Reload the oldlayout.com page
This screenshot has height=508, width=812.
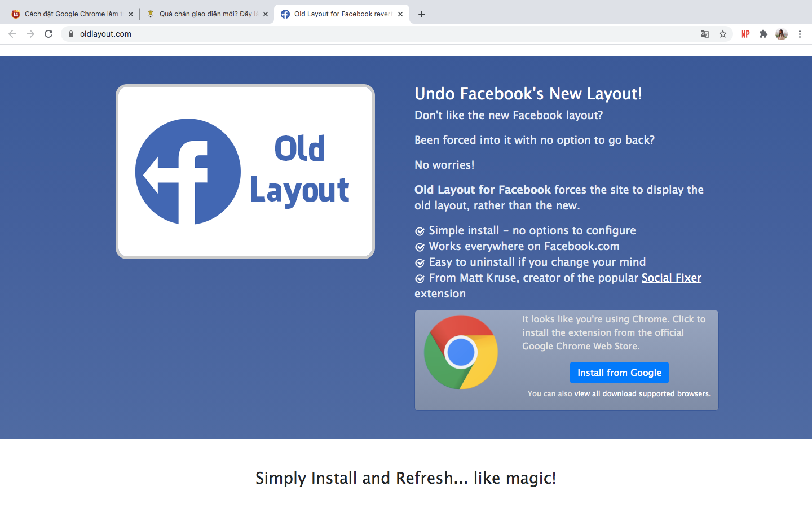(x=48, y=34)
